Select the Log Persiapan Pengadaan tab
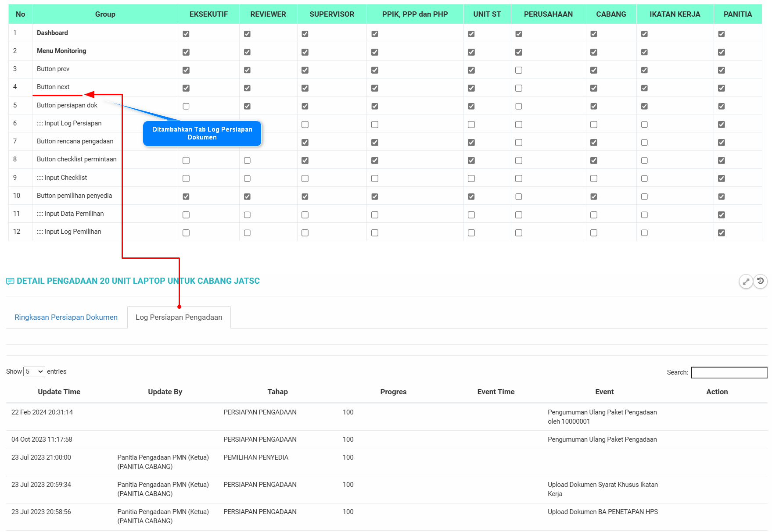This screenshot has width=772, height=532. point(179,317)
